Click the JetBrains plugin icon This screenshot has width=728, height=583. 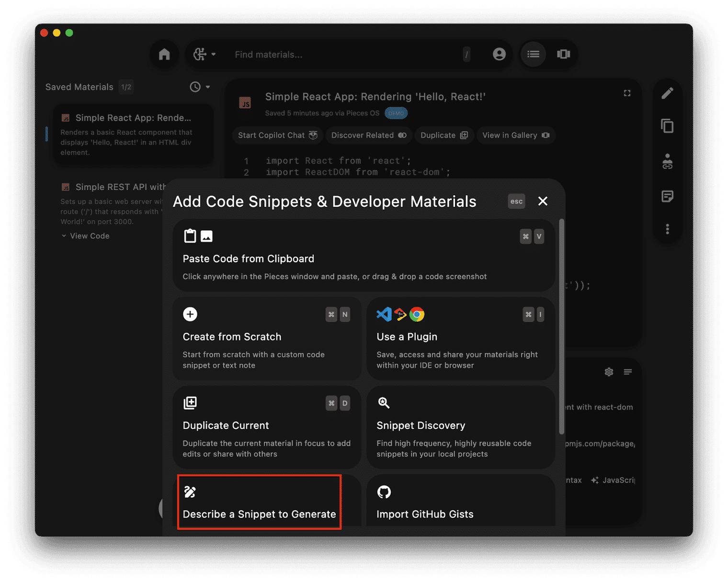coord(400,314)
